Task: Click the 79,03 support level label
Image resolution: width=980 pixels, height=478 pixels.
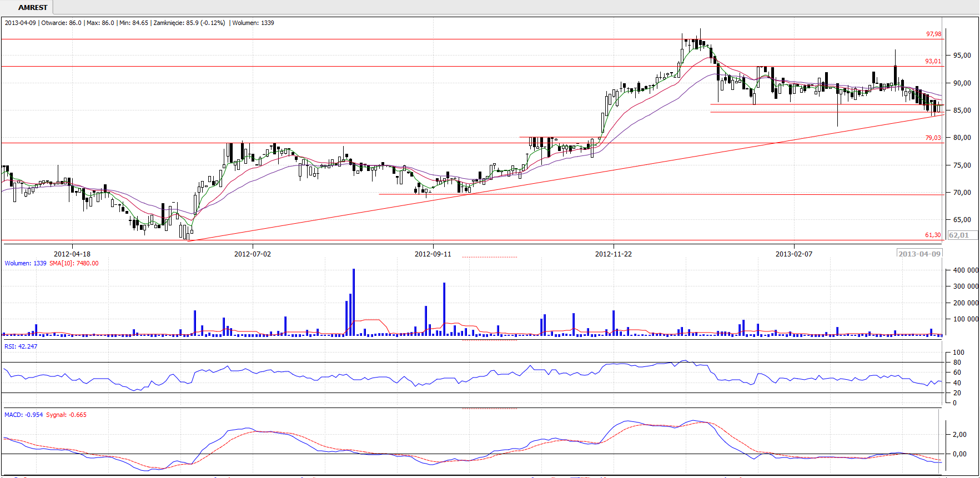Action: [x=933, y=138]
